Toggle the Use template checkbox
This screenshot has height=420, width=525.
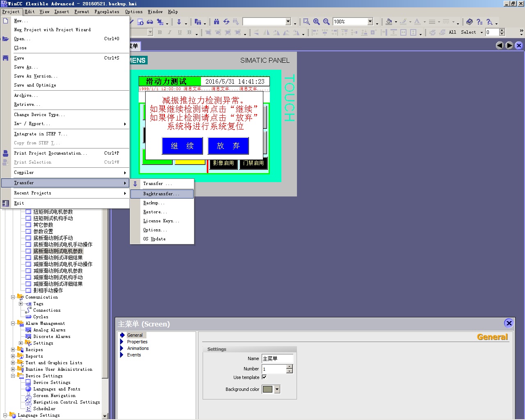pyautogui.click(x=264, y=377)
